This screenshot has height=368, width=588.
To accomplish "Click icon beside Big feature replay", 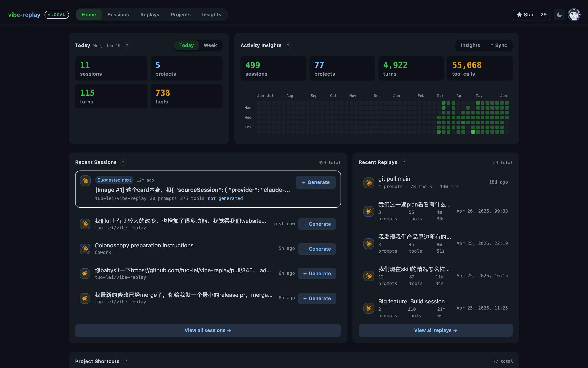I will (x=369, y=308).
